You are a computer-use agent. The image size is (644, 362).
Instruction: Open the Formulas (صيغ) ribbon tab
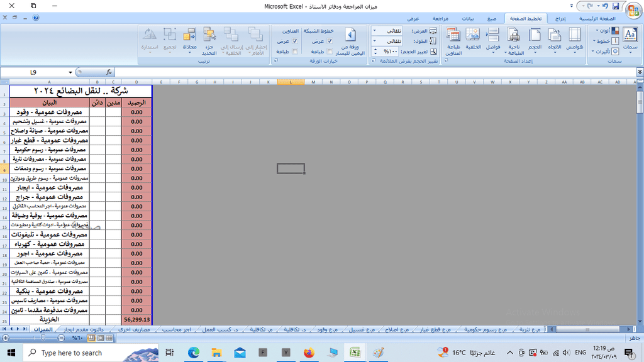click(x=492, y=18)
